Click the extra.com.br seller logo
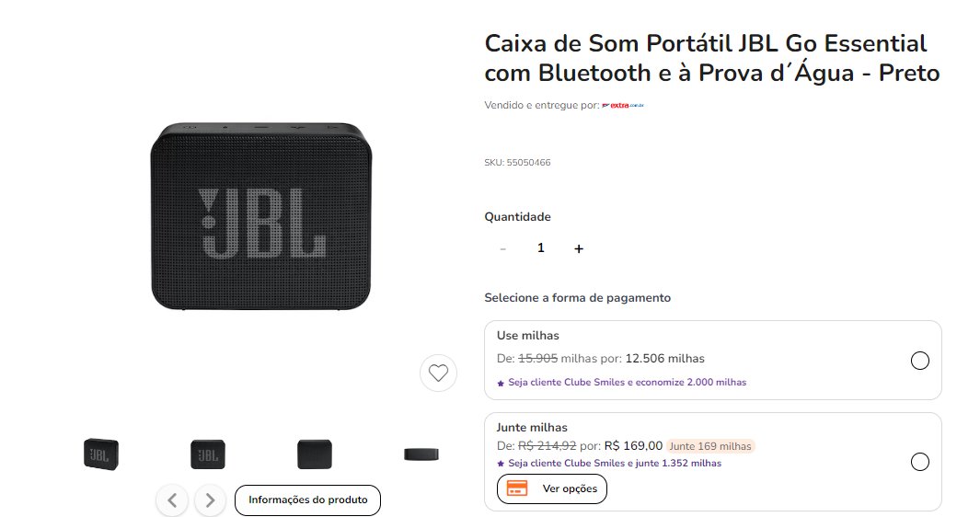Image resolution: width=980 pixels, height=517 pixels. pos(622,106)
